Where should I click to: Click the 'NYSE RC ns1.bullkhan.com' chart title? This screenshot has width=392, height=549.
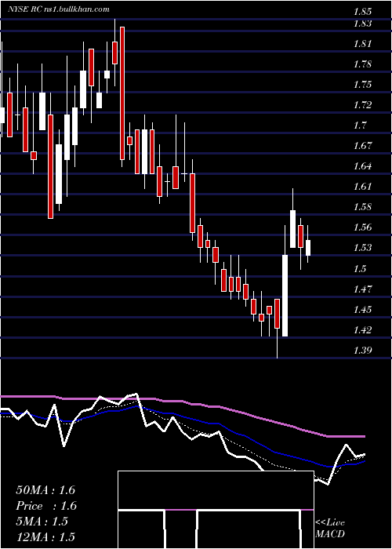coord(59,9)
